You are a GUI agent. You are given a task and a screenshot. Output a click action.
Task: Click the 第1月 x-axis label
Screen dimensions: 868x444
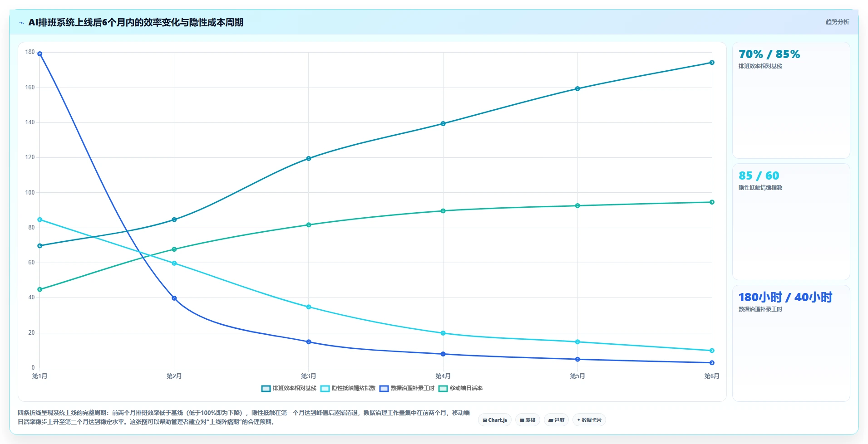[40, 376]
